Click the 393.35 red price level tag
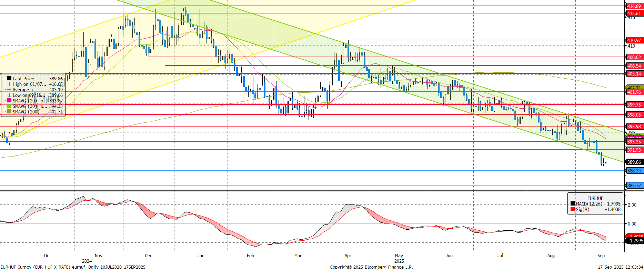The height and width of the screenshot is (270, 644). (634, 142)
